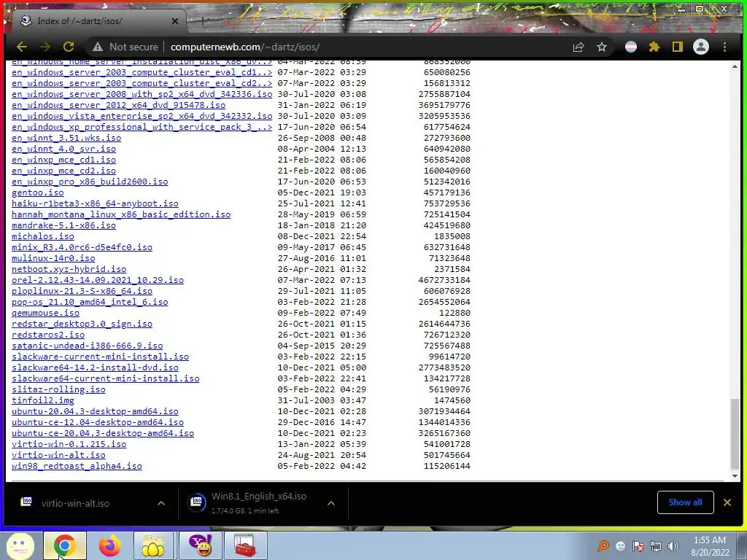Screen dimensions: 747x560
Task: Download michalos.iso
Action: click(x=43, y=236)
